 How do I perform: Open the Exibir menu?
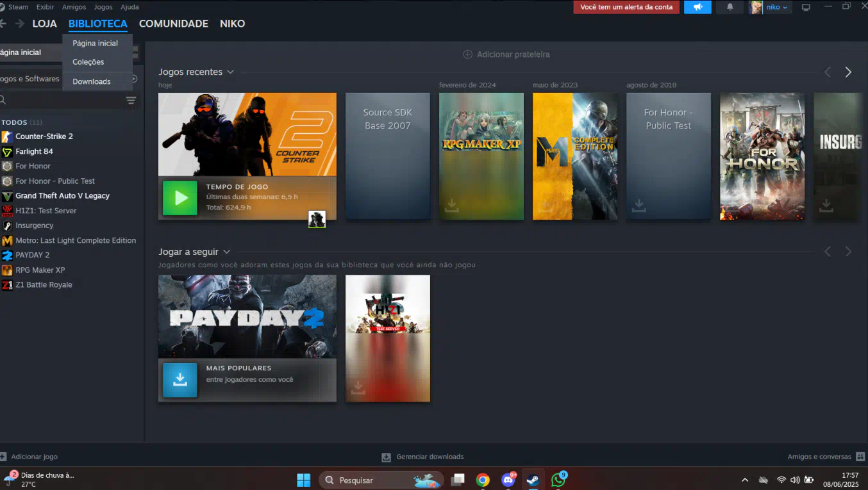pyautogui.click(x=45, y=7)
